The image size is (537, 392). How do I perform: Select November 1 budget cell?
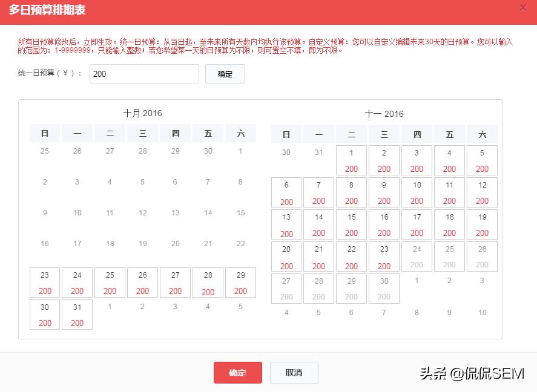[x=351, y=160]
